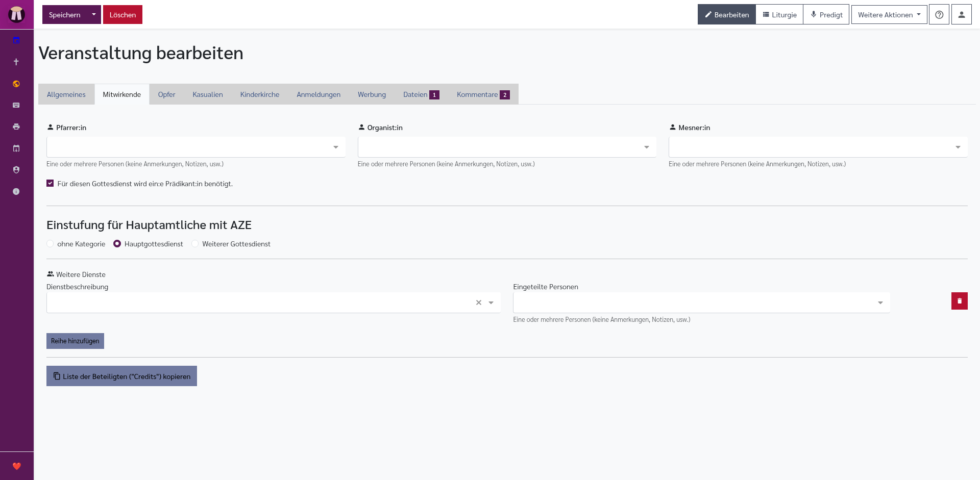Switch to the Anmeldungen tab
The image size is (980, 480).
[318, 94]
